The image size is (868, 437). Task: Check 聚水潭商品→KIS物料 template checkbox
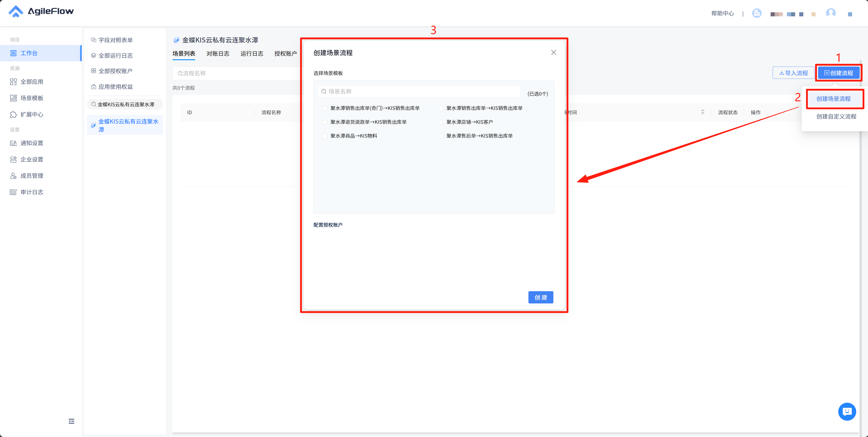pos(325,136)
